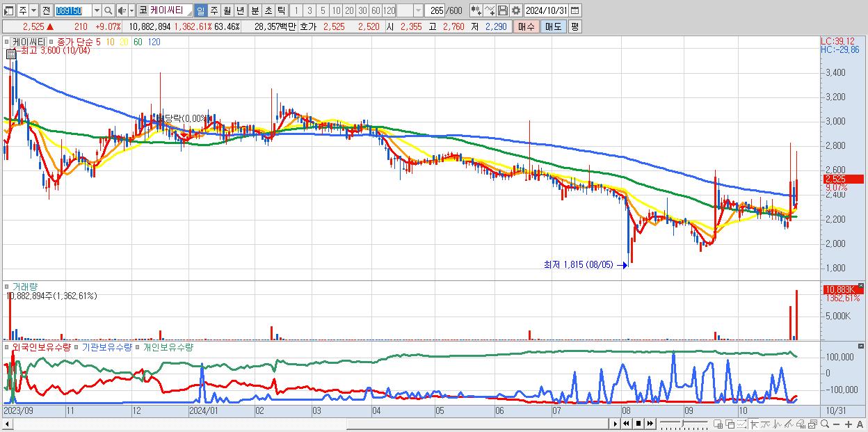Image resolution: width=868 pixels, height=432 pixels.
Task: Zoom out chart with minus icon
Action: pyautogui.click(x=837, y=424)
